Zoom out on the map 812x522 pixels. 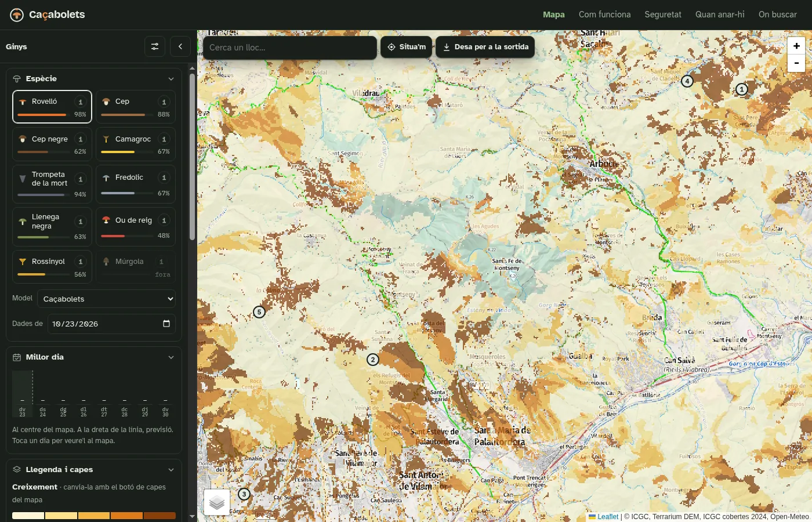pyautogui.click(x=796, y=63)
